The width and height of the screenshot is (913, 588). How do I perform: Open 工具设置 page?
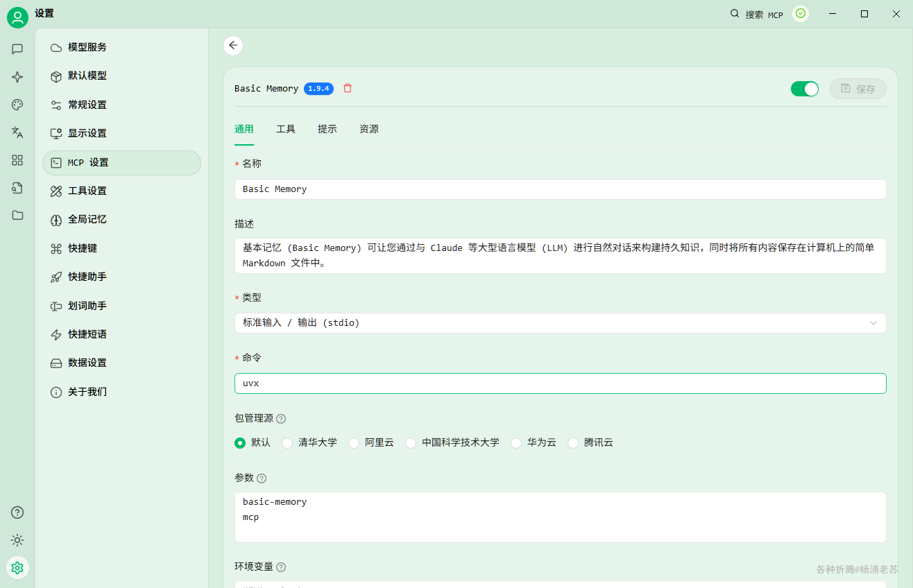[x=121, y=191]
